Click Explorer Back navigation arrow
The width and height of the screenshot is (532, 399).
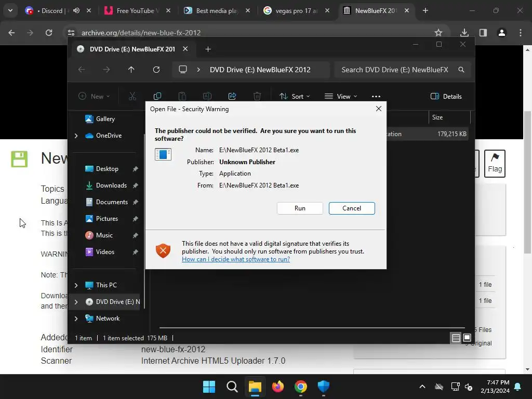pos(82,70)
